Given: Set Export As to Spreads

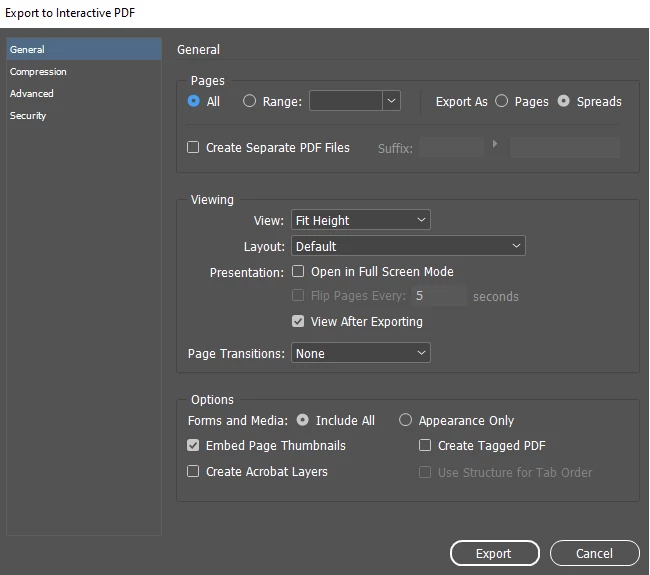Looking at the screenshot, I should [563, 101].
